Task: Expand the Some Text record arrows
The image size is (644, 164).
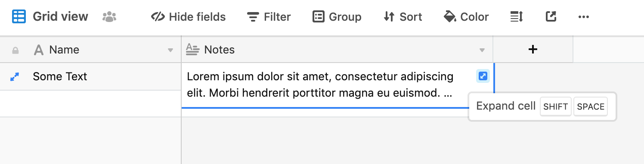Action: point(15,77)
